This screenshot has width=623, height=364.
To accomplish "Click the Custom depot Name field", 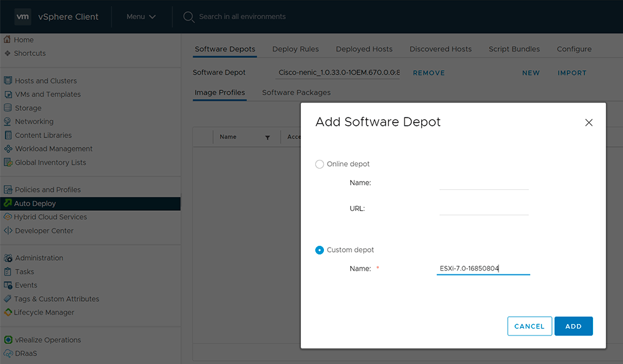I will [x=483, y=269].
